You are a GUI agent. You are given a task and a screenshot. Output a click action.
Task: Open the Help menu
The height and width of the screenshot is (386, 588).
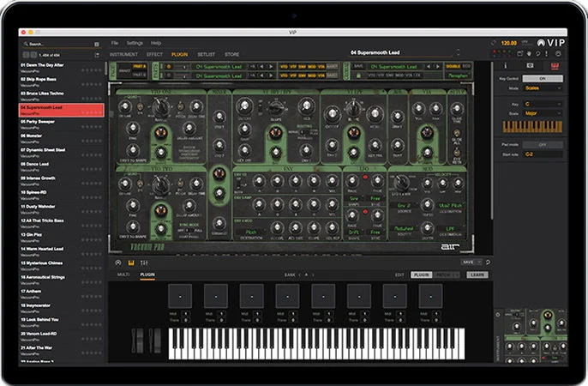(x=156, y=43)
